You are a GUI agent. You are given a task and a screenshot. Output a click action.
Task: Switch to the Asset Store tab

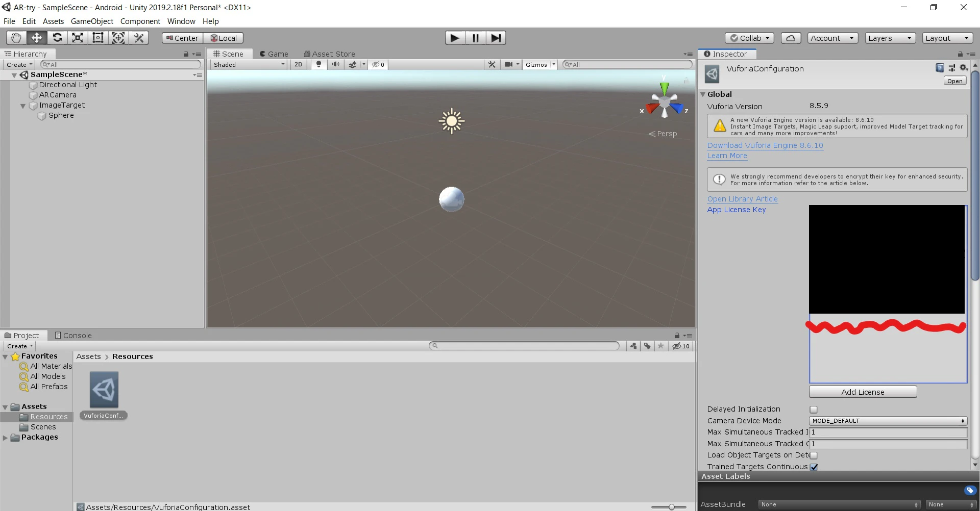pyautogui.click(x=330, y=54)
